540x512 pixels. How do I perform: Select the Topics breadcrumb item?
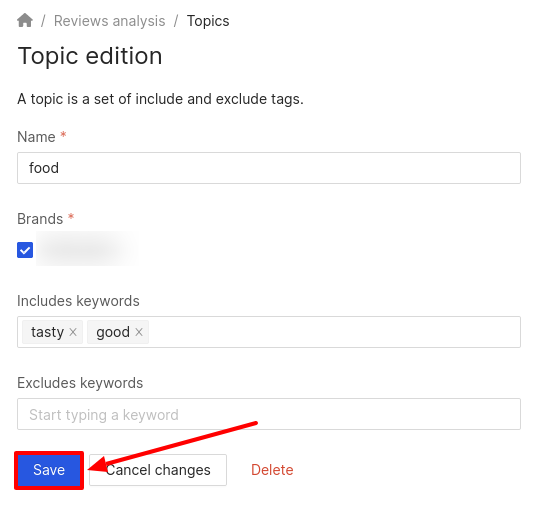208,21
